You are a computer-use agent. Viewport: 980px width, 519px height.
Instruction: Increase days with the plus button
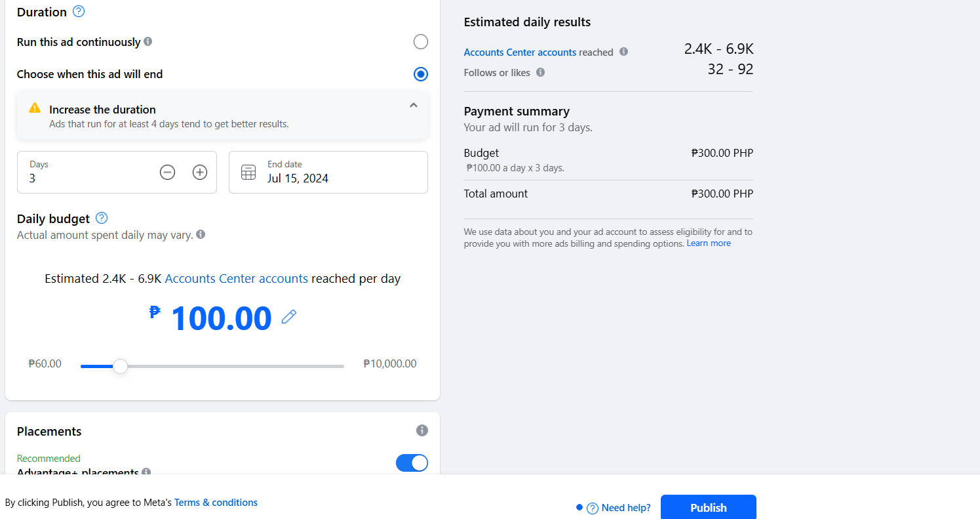200,173
